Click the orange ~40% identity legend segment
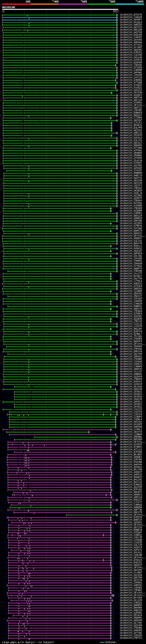 (45, 4)
